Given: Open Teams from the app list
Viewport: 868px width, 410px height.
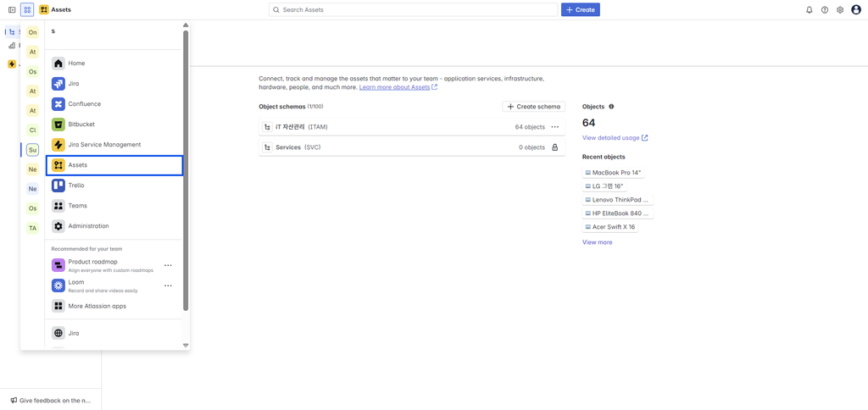Looking at the screenshot, I should coord(114,206).
